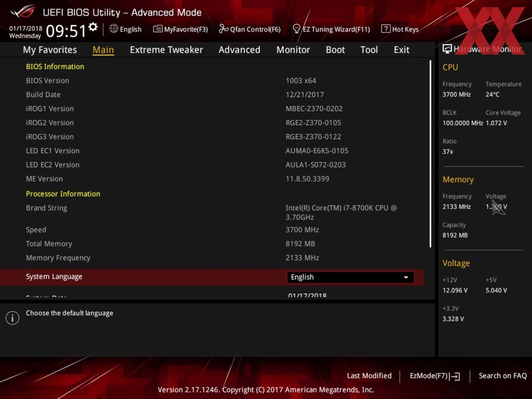Launch EZ Tuning Wizard bulb icon
Screen dimensions: 532x399
297,29
